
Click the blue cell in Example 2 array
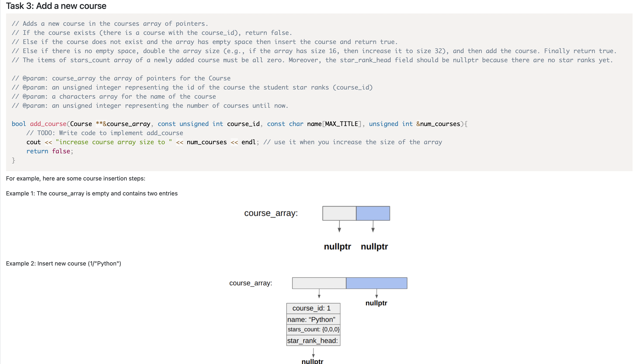tap(376, 283)
